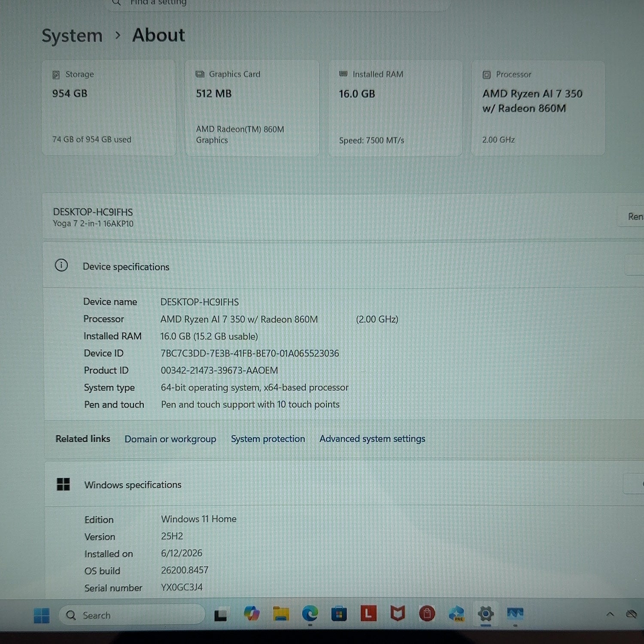Open the blue wave-graph app on taskbar
This screenshot has height=644, width=644.
(x=515, y=613)
